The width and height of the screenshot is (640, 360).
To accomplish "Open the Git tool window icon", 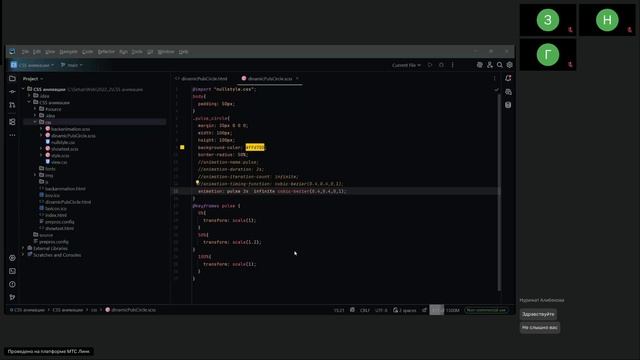I will coord(12,297).
